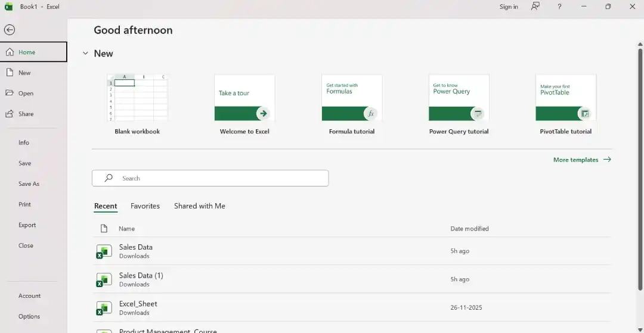Select Save As in the sidebar
The height and width of the screenshot is (333, 644).
29,183
